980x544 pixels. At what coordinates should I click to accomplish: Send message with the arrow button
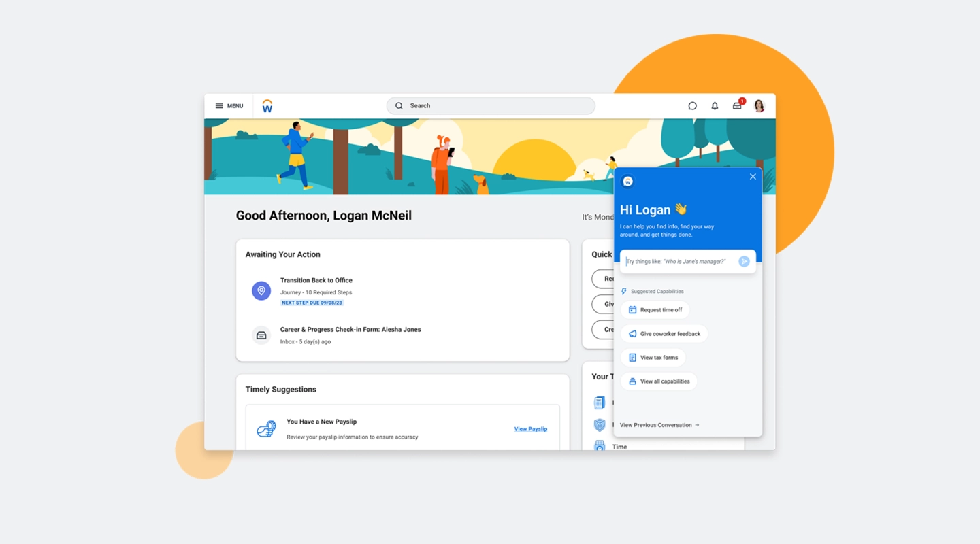(x=745, y=262)
